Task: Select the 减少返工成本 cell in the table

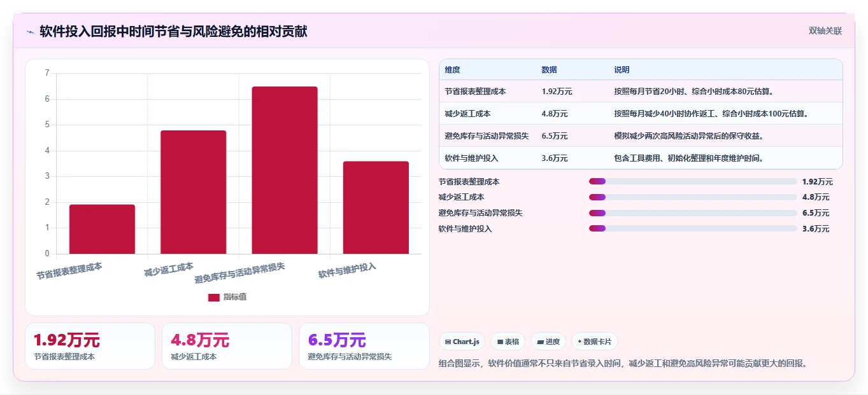Action: tap(468, 114)
